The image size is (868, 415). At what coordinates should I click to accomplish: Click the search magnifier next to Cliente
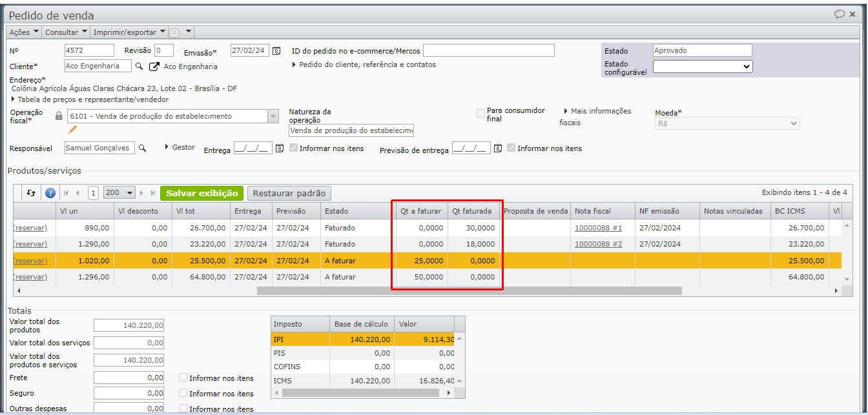pyautogui.click(x=139, y=66)
